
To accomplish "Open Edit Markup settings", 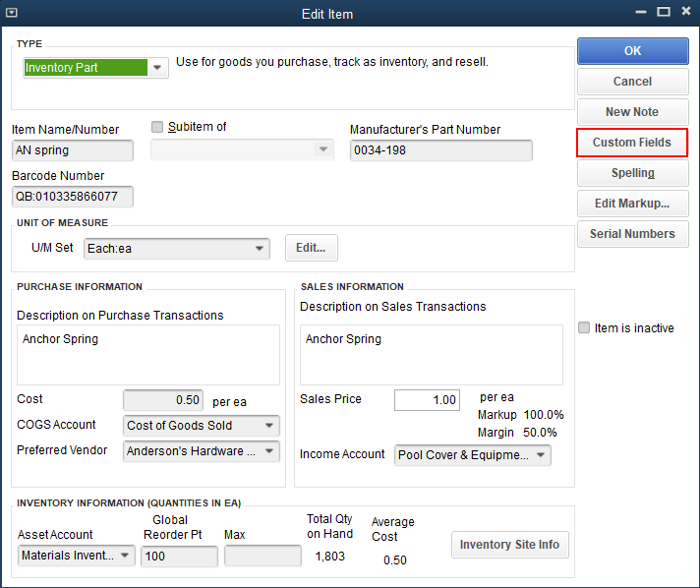I will [x=632, y=204].
